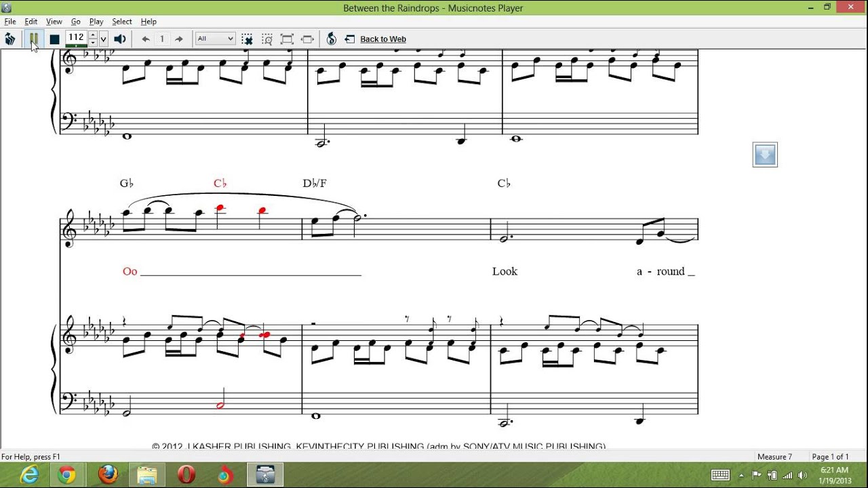The height and width of the screenshot is (488, 868).
Task: Click the black Cb chord above Look
Action: (504, 184)
